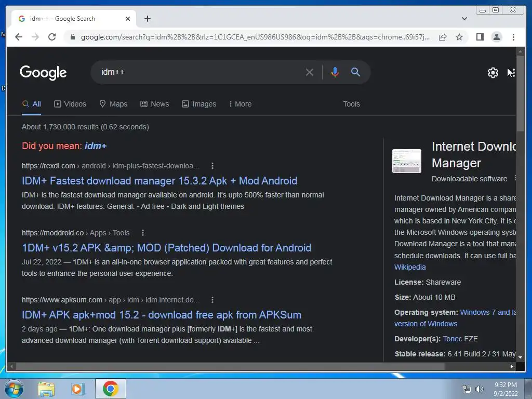Open Windows Explorer from the taskbar
This screenshot has height=399, width=532.
[x=46, y=389]
